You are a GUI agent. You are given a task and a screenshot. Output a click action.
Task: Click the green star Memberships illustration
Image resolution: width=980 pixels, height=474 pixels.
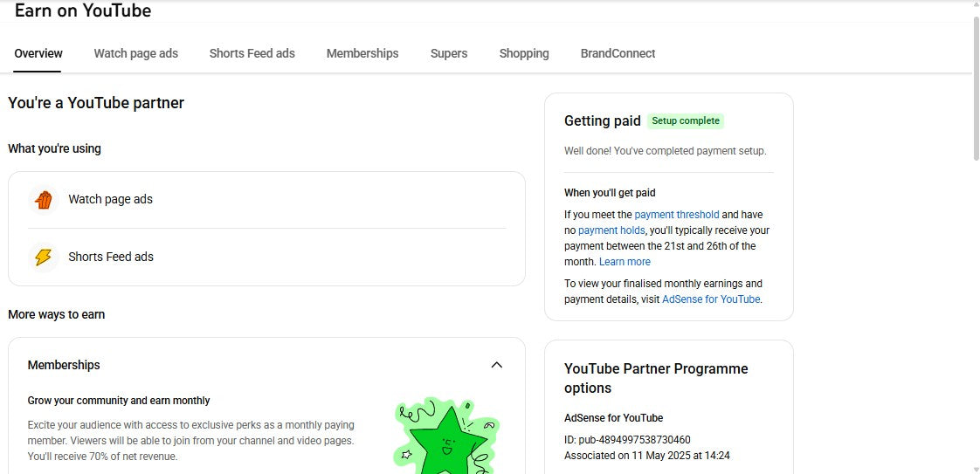[445, 438]
